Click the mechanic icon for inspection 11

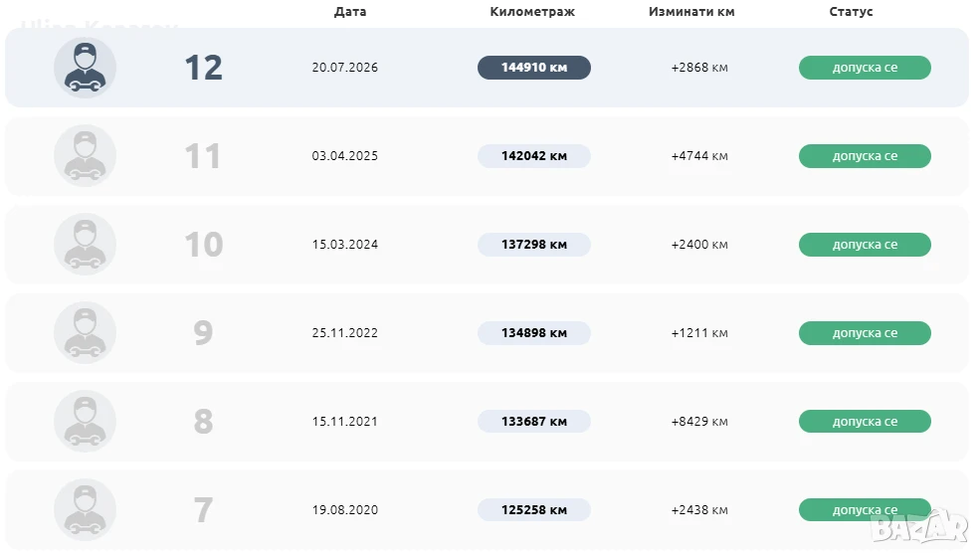pyautogui.click(x=85, y=155)
